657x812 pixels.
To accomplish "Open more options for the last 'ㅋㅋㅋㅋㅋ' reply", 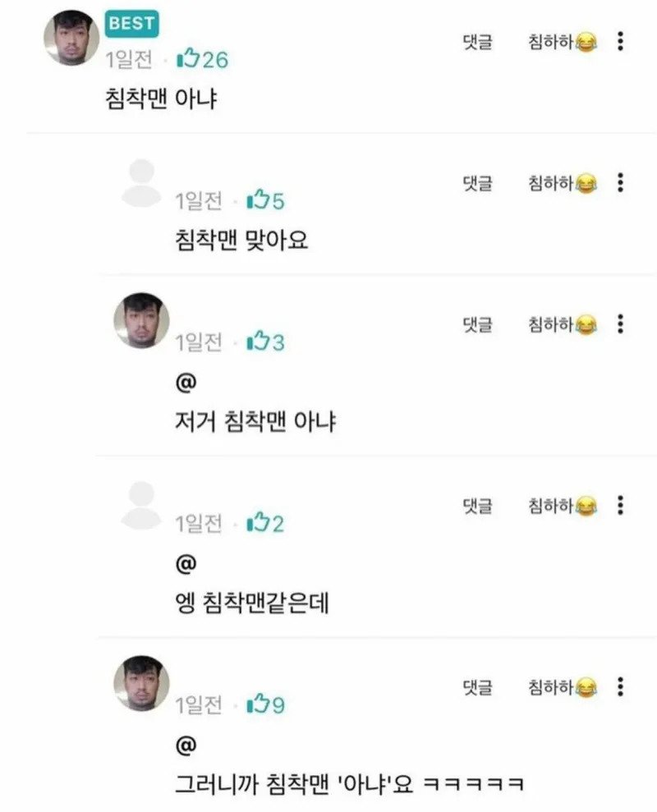I will (620, 686).
